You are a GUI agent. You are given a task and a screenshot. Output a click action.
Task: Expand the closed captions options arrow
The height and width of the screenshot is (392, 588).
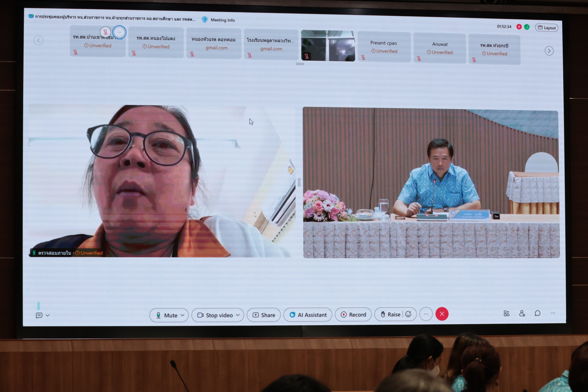click(48, 315)
